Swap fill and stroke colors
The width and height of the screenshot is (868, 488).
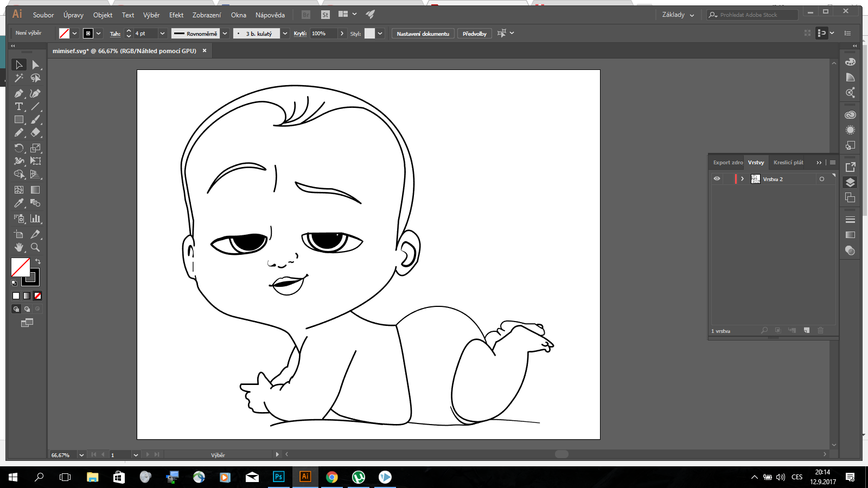click(38, 261)
